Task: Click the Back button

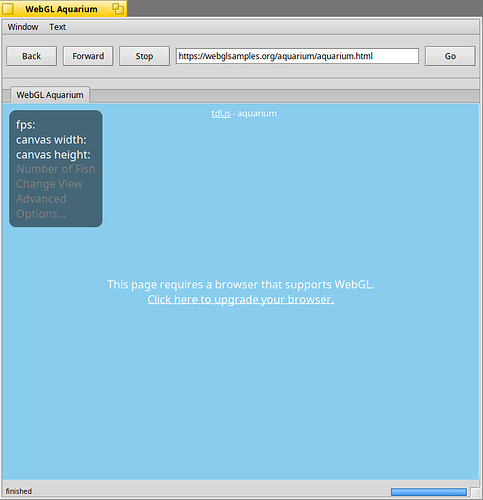Action: point(31,56)
